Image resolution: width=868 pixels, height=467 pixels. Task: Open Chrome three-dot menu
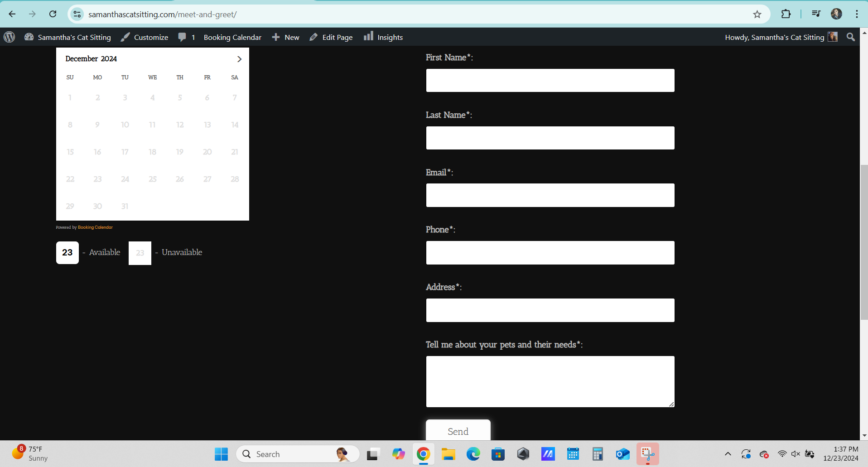click(x=857, y=14)
